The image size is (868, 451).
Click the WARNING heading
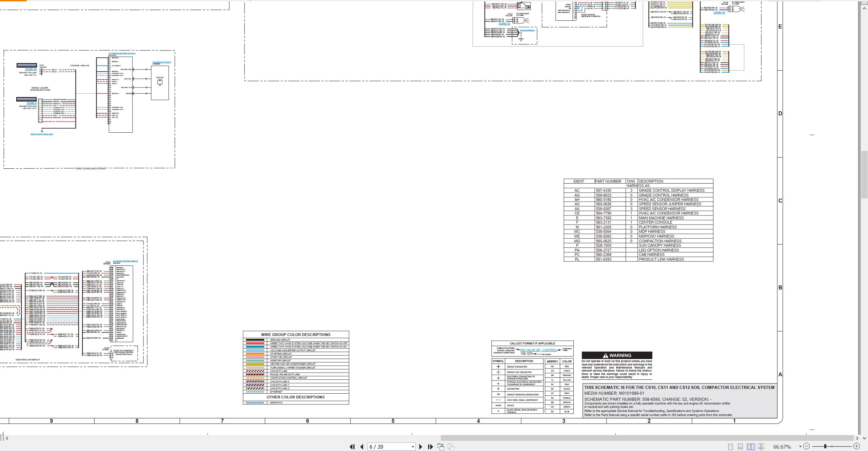pos(617,355)
